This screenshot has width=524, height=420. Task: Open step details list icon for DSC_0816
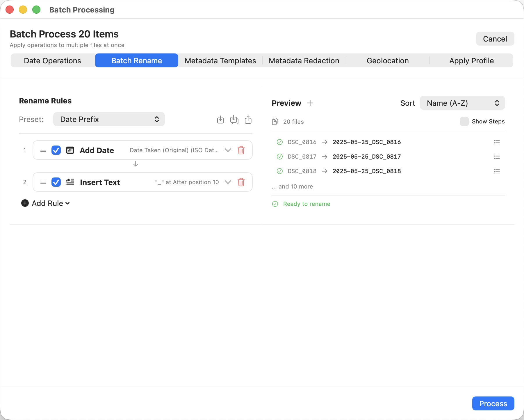pos(497,142)
